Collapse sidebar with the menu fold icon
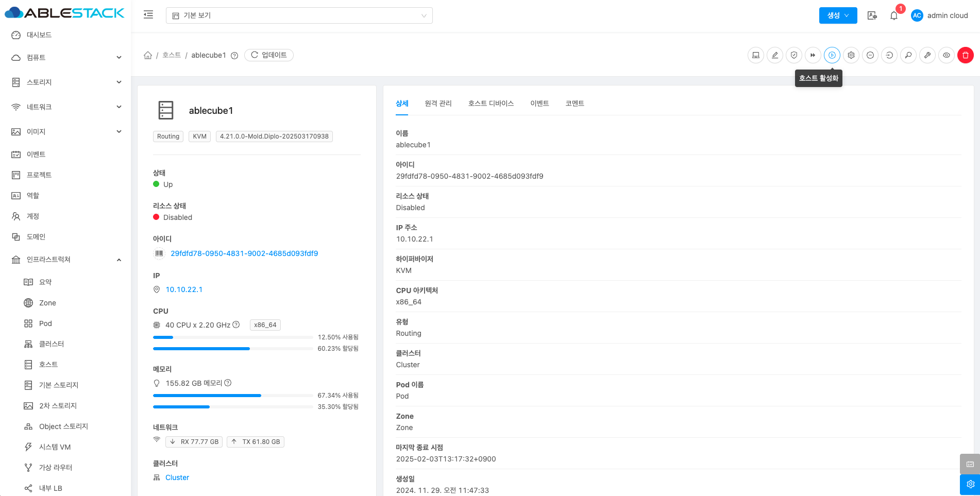This screenshot has width=980, height=496. pyautogui.click(x=148, y=15)
